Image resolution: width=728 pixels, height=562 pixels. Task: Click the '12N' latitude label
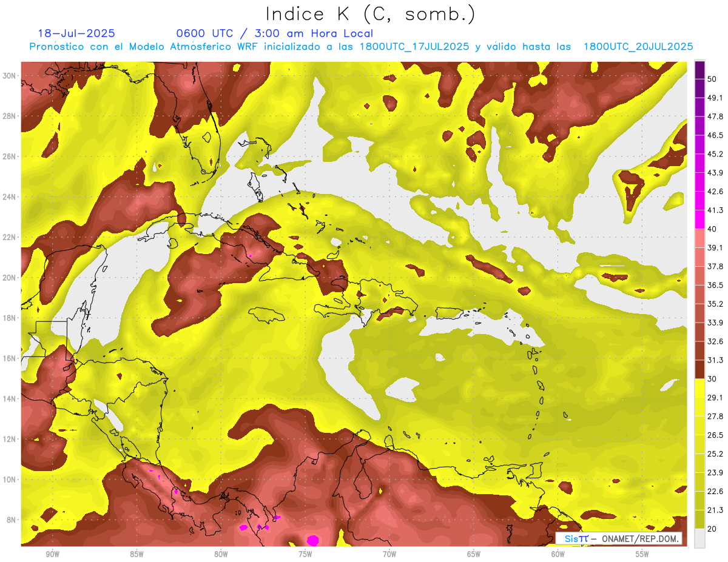(10, 439)
